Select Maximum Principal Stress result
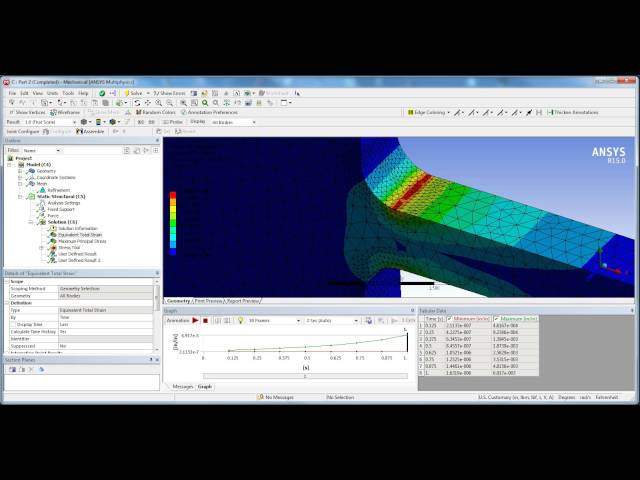The height and width of the screenshot is (480, 640). [82, 241]
